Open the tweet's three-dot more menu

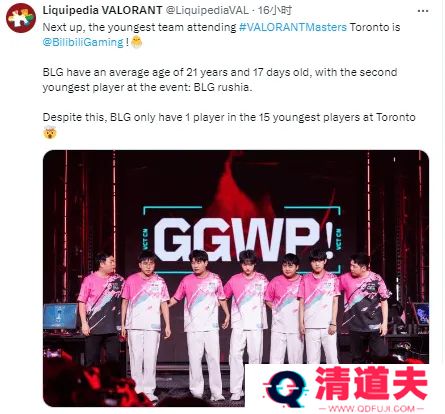click(423, 11)
